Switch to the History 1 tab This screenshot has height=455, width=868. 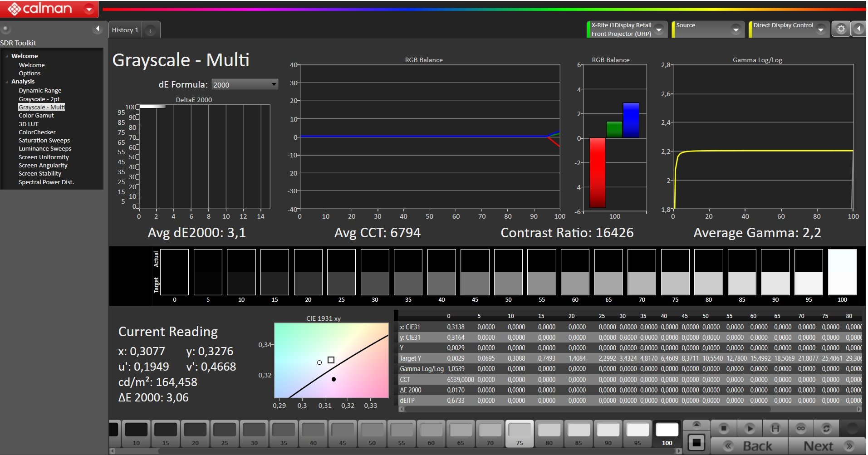click(x=125, y=30)
